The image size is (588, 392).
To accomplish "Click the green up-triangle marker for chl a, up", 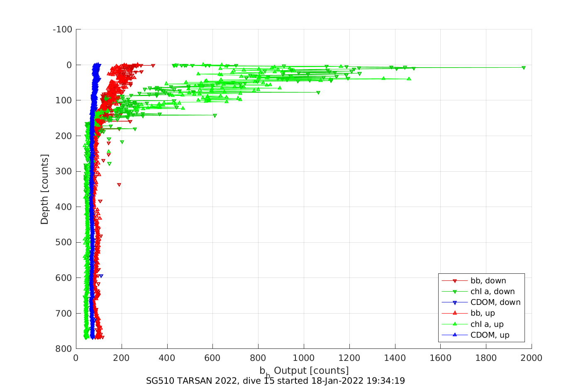I will pos(454,324).
